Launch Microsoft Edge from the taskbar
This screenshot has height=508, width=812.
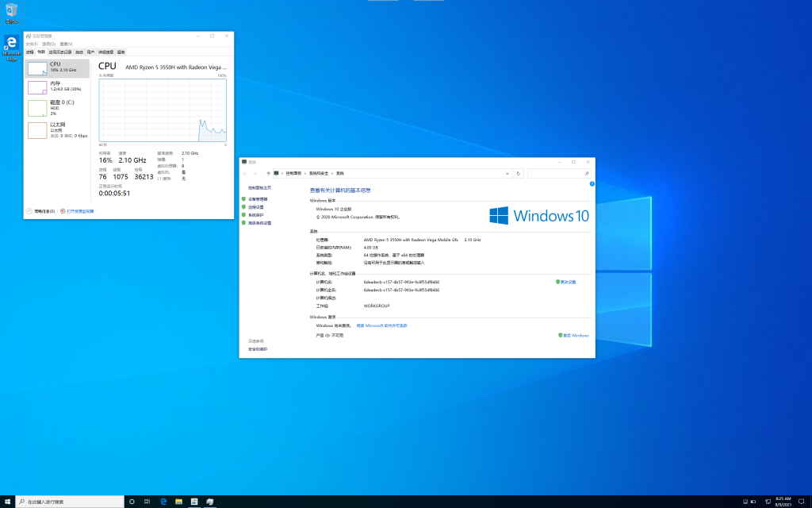coord(163,502)
